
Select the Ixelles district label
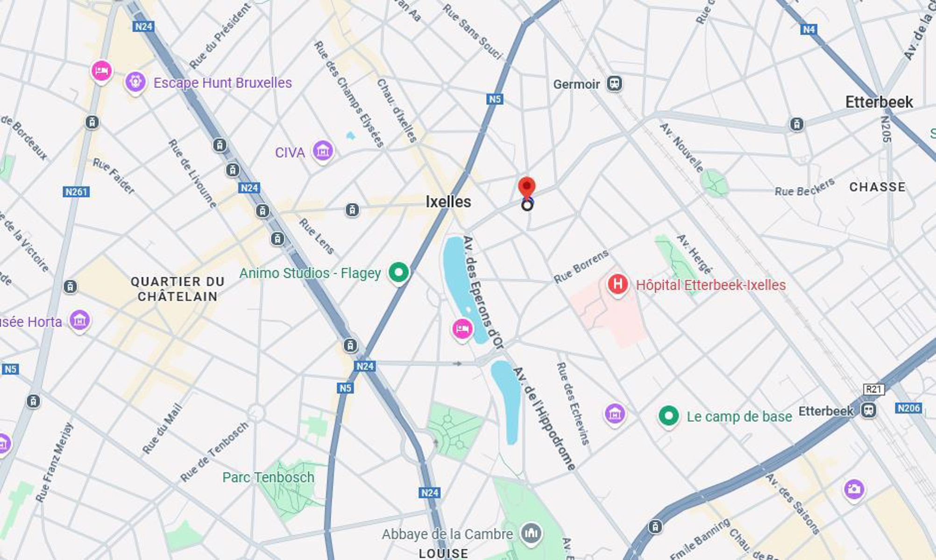point(448,202)
